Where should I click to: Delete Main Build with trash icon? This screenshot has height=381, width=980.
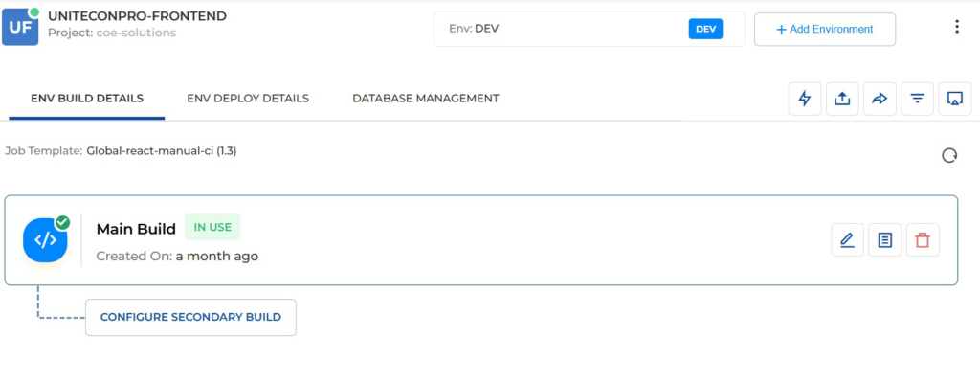click(x=923, y=239)
